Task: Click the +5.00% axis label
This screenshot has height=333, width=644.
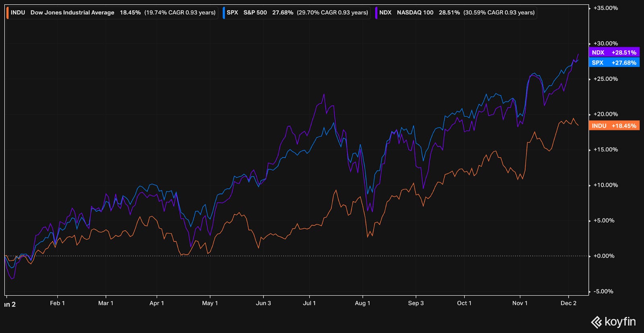Action: [604, 221]
